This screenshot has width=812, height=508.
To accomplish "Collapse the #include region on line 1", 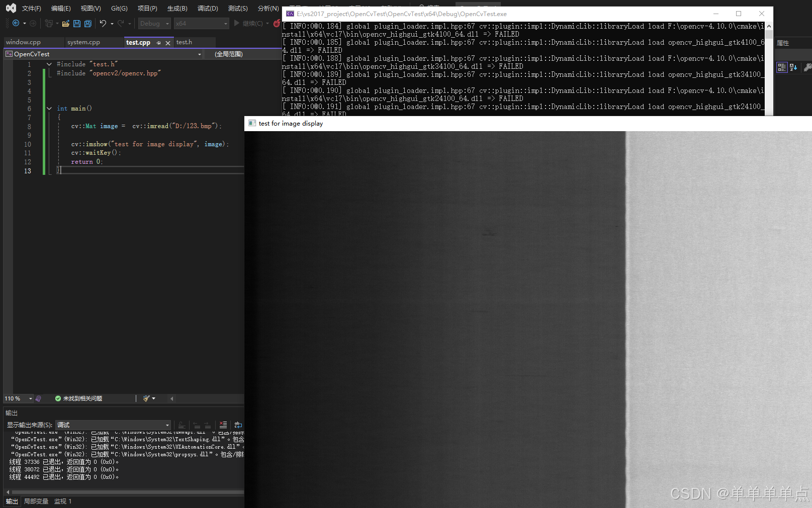I will click(49, 64).
